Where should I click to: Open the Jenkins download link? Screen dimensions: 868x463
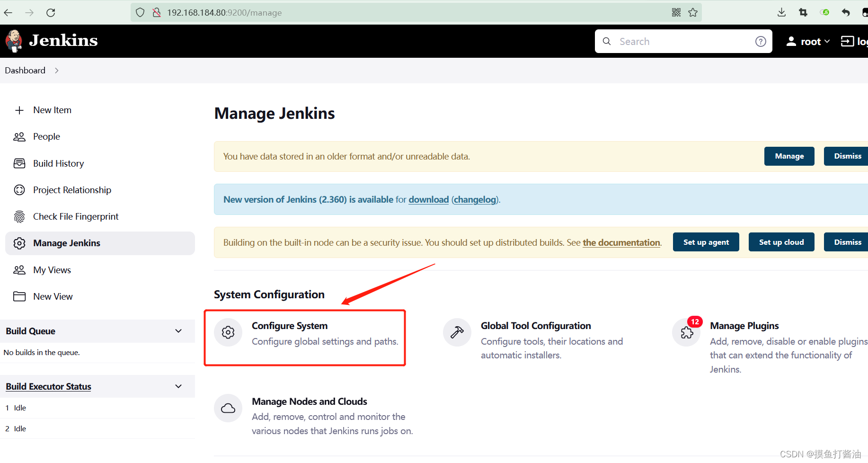click(x=429, y=200)
